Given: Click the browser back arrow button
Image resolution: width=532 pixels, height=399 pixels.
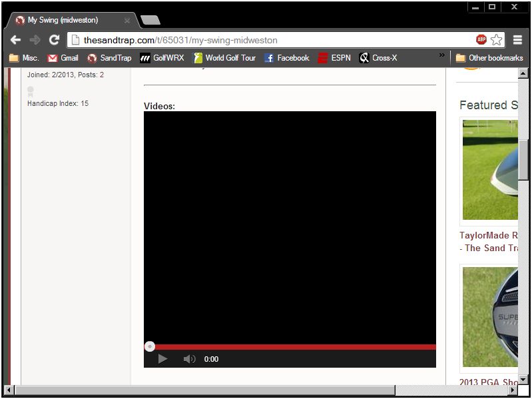Looking at the screenshot, I should pyautogui.click(x=15, y=40).
